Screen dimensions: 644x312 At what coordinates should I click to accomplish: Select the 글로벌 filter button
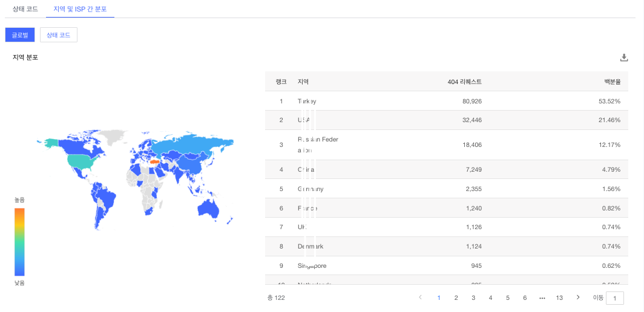click(x=20, y=35)
